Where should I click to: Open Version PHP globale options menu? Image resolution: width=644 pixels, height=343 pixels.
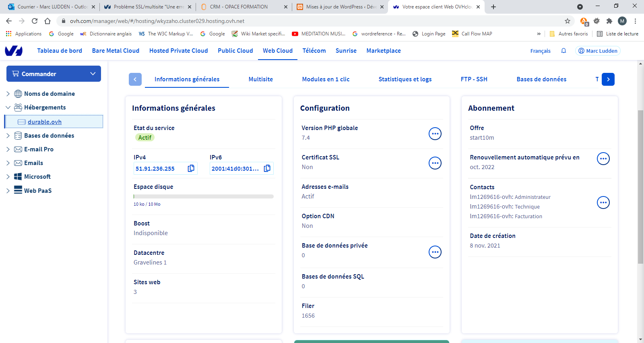[435, 134]
